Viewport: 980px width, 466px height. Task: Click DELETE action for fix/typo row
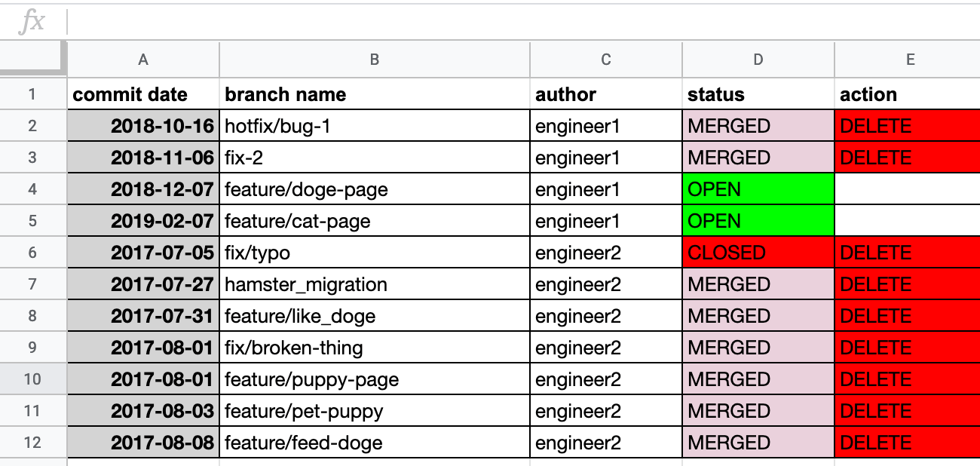pos(908,253)
